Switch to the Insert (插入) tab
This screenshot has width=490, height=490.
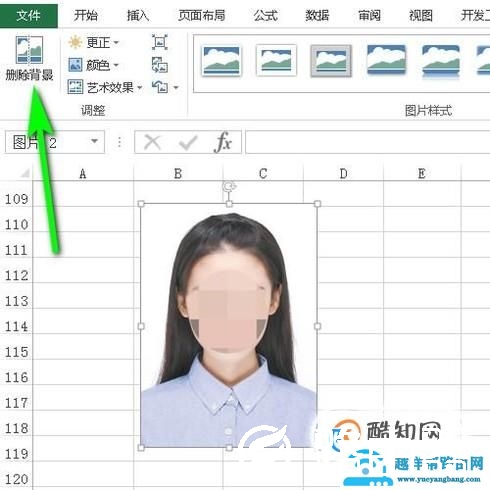pyautogui.click(x=138, y=15)
